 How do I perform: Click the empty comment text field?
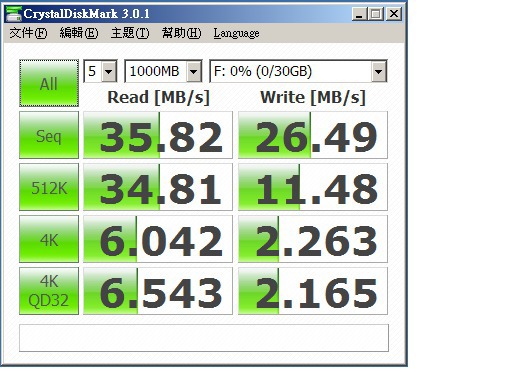tap(204, 338)
